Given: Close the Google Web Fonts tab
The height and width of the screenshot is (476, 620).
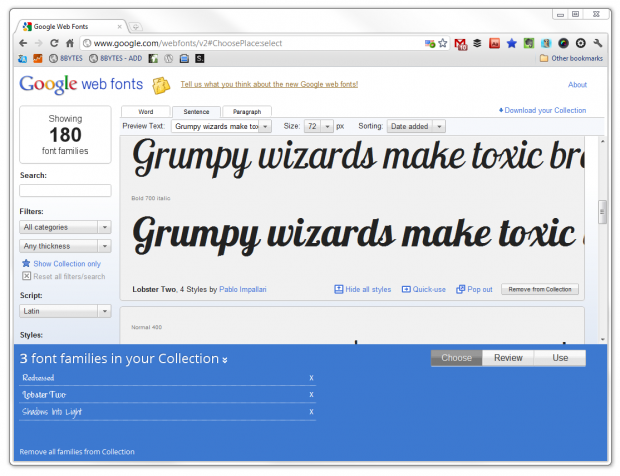Looking at the screenshot, I should point(119,26).
